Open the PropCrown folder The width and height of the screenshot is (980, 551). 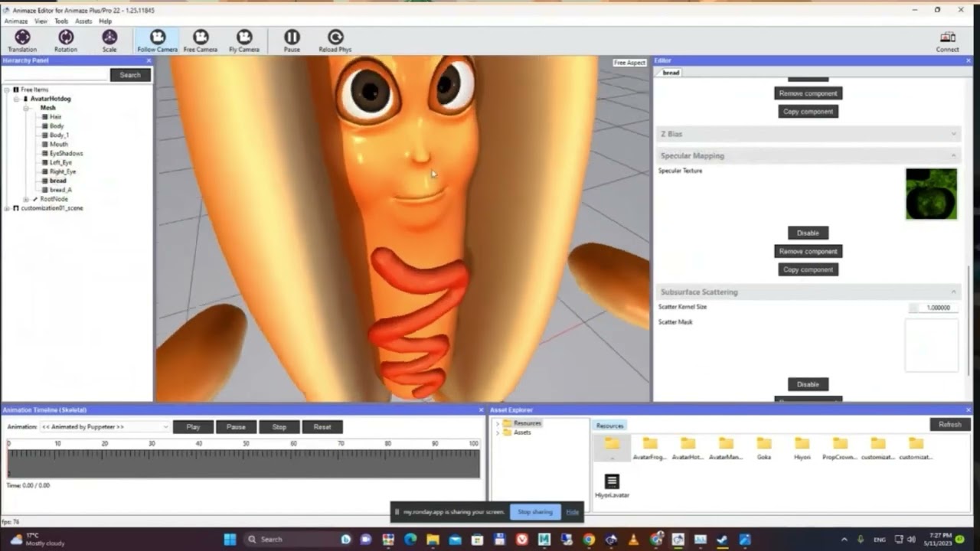click(x=840, y=448)
